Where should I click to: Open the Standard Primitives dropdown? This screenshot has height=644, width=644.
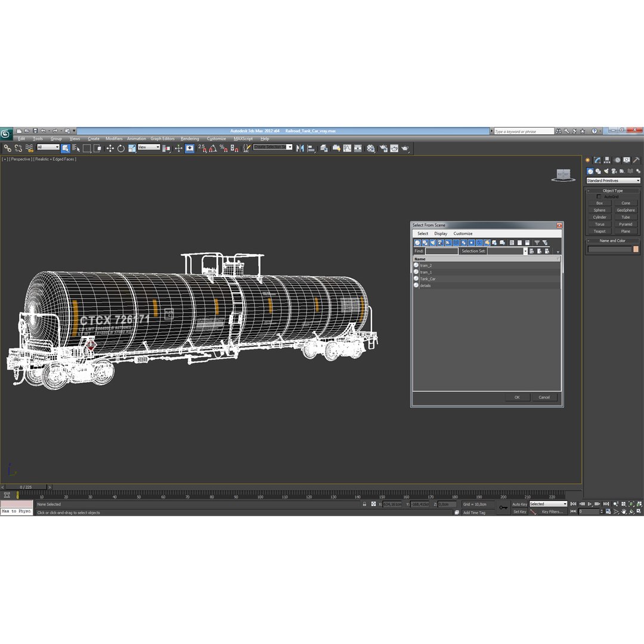(x=613, y=181)
